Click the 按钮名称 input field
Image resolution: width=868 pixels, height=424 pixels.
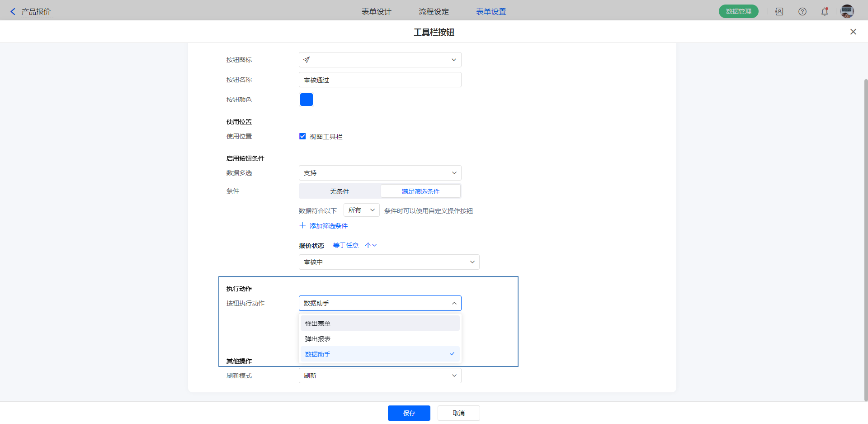pos(380,80)
